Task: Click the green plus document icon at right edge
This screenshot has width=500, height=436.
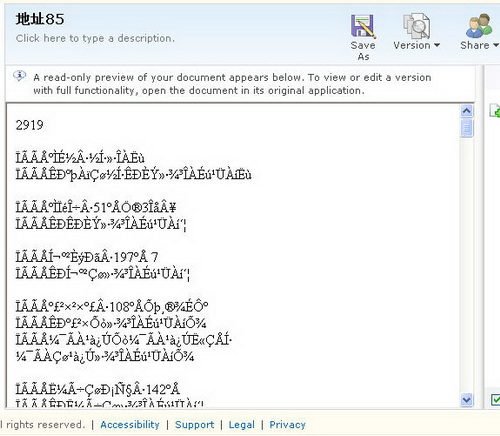Action: coord(495,111)
